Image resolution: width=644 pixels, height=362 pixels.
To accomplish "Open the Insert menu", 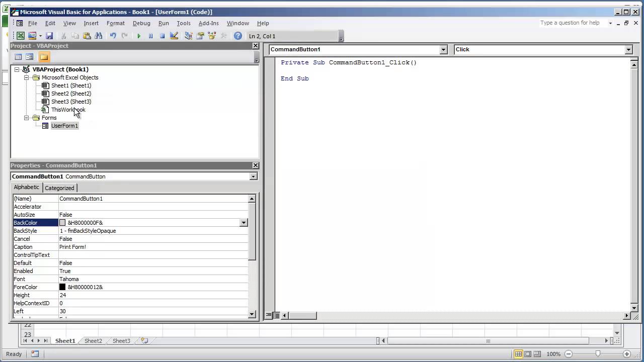I will pos(91,23).
